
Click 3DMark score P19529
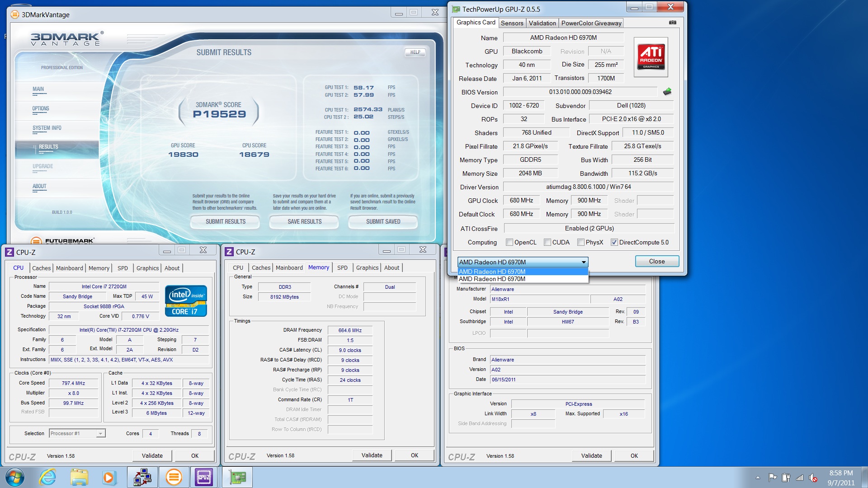[x=219, y=114]
